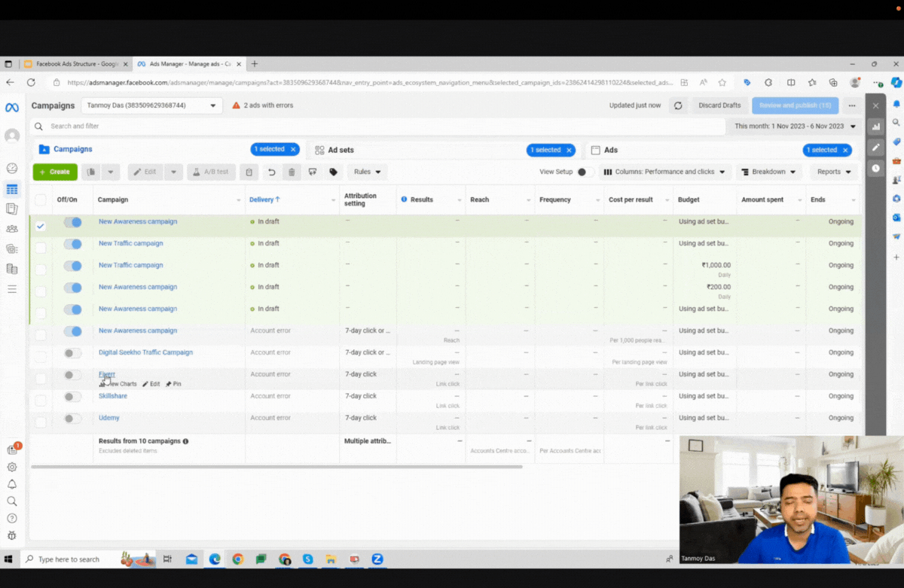Image resolution: width=904 pixels, height=588 pixels.
Task: Close the right side panel with the X
Action: [875, 105]
